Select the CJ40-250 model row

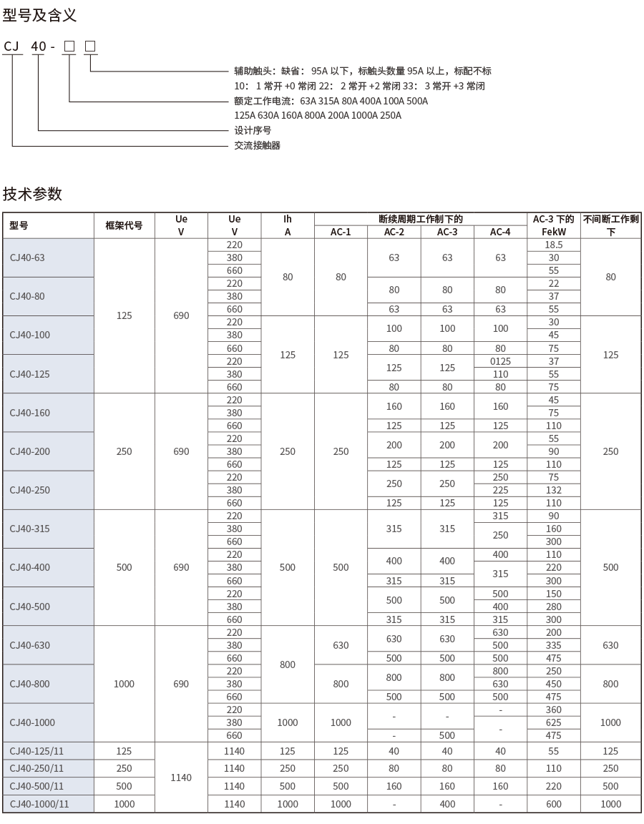pyautogui.click(x=30, y=489)
